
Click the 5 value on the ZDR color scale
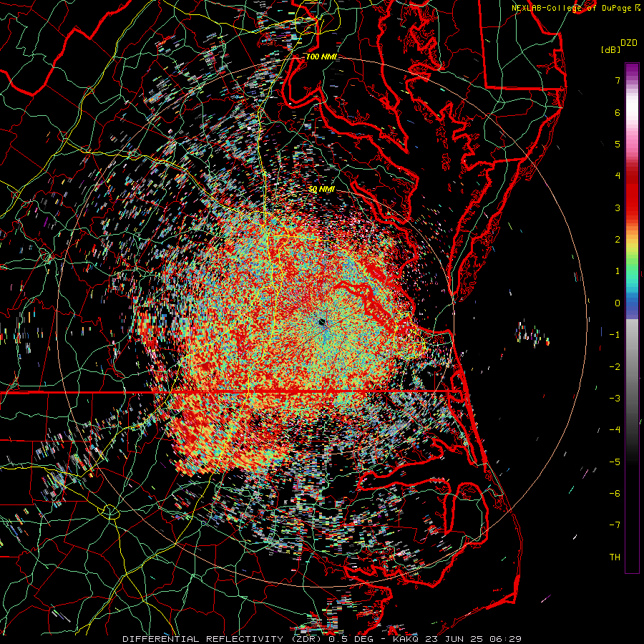click(618, 144)
